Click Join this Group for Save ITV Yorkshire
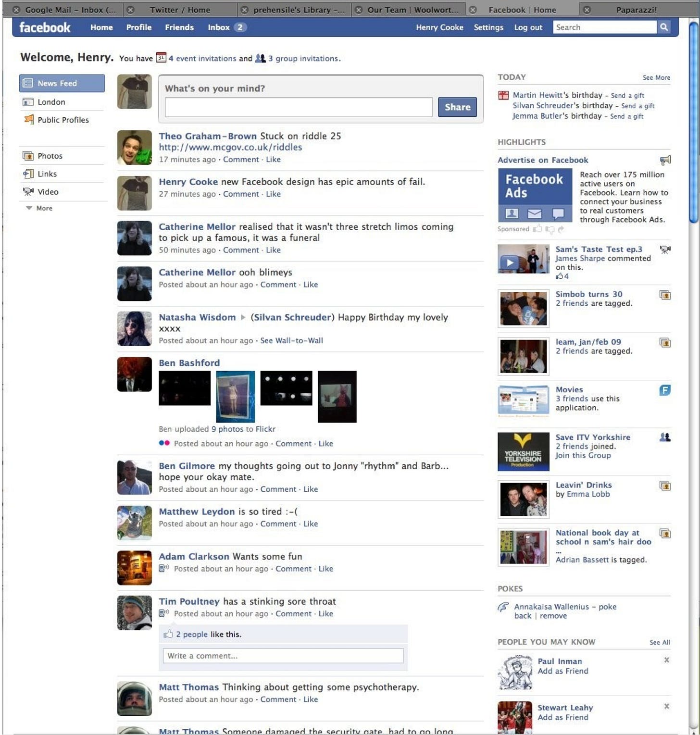 pyautogui.click(x=583, y=455)
